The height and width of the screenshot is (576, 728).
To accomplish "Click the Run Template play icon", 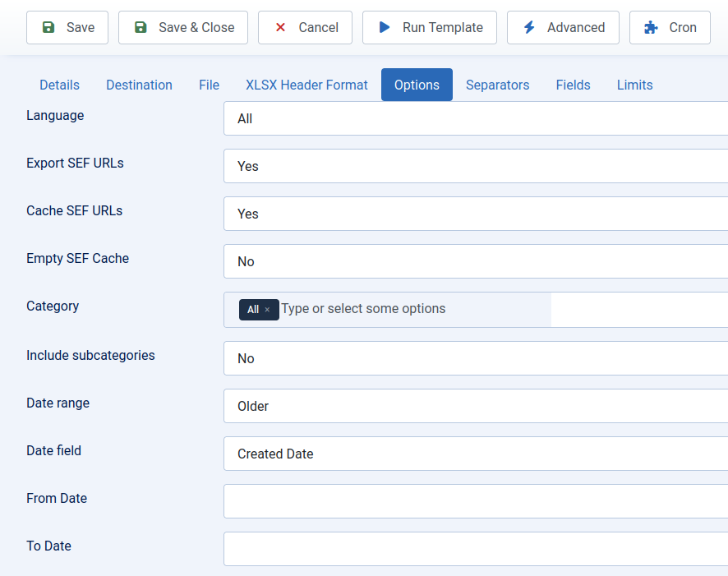I will [x=384, y=27].
